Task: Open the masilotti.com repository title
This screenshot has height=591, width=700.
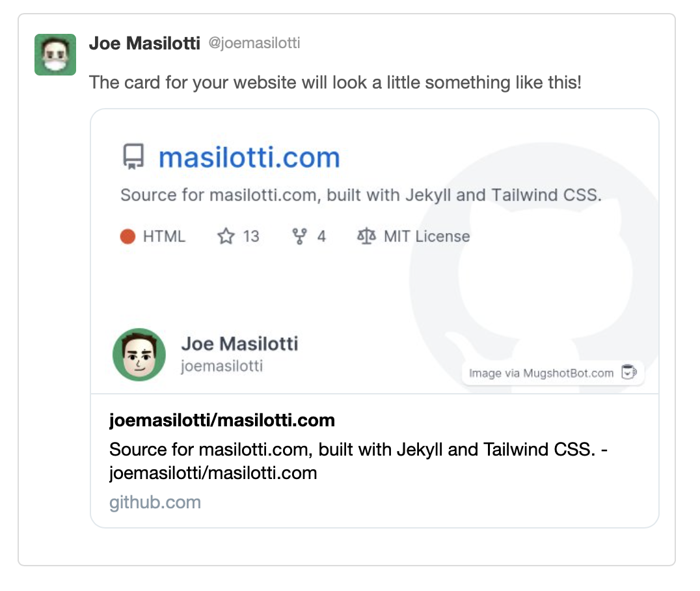Action: 249,158
